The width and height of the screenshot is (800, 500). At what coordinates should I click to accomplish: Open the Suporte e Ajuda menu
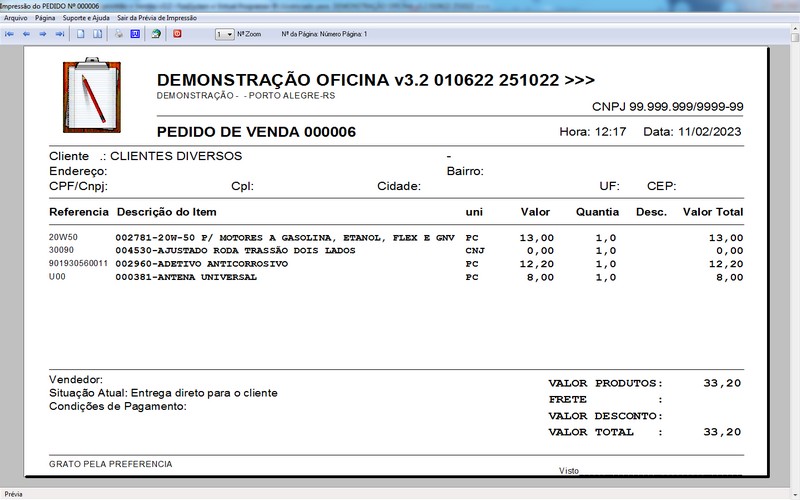click(x=86, y=18)
